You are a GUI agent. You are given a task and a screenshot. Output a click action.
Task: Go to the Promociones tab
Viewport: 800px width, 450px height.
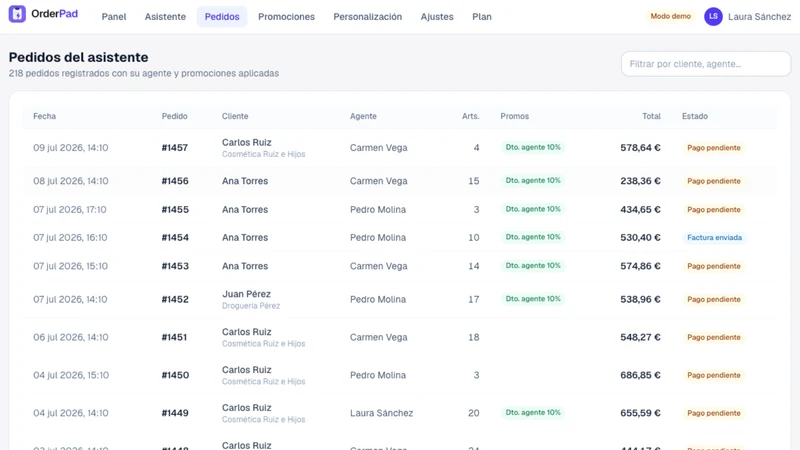coord(286,17)
